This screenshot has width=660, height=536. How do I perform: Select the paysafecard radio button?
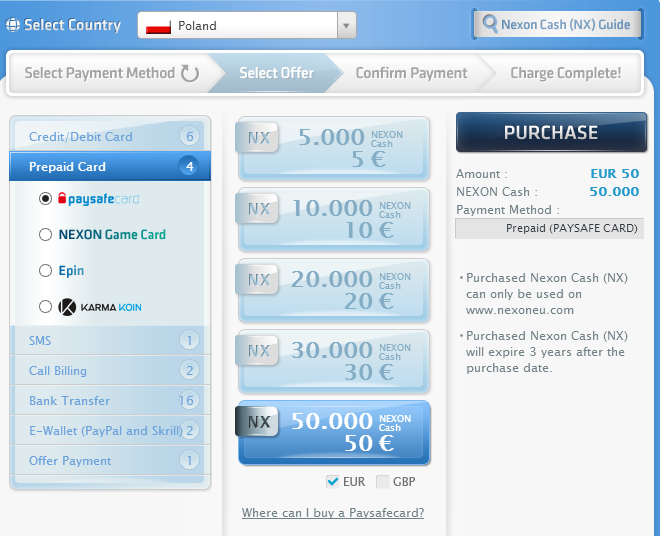pyautogui.click(x=45, y=198)
